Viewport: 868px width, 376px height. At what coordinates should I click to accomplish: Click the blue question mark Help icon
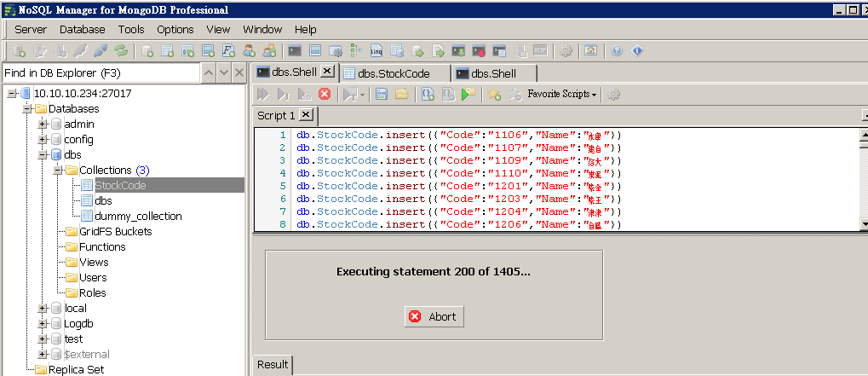[617, 51]
